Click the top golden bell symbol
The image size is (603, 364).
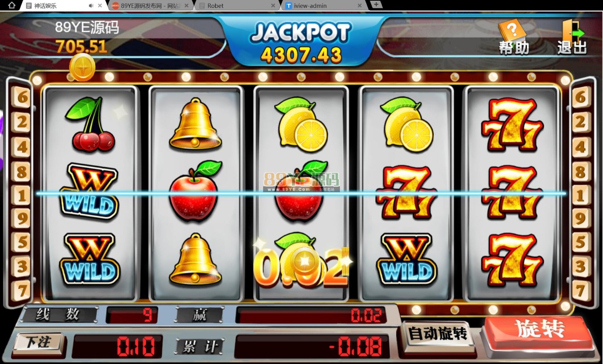coord(195,123)
